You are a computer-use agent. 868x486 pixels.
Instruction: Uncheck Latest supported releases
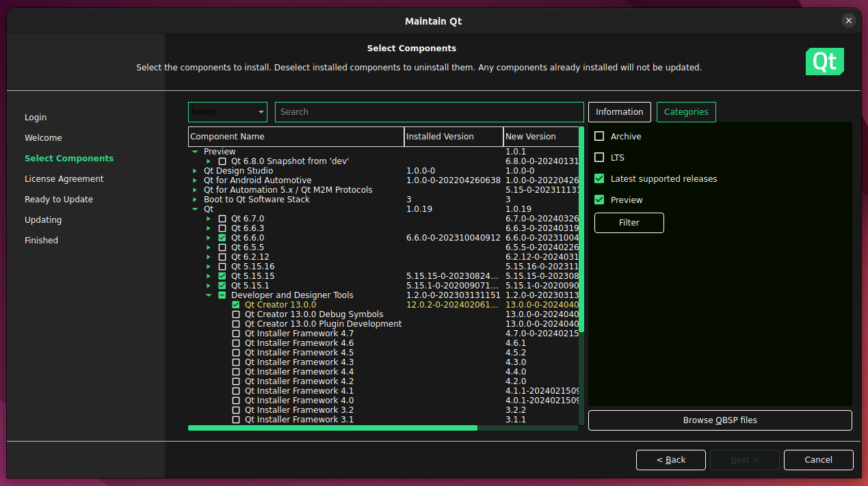pyautogui.click(x=599, y=179)
